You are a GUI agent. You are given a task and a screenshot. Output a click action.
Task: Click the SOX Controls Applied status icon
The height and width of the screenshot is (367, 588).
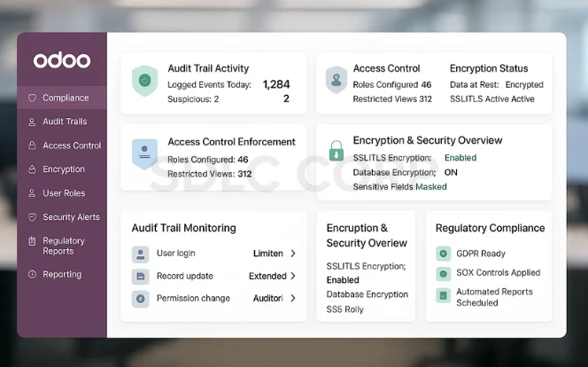pyautogui.click(x=444, y=274)
